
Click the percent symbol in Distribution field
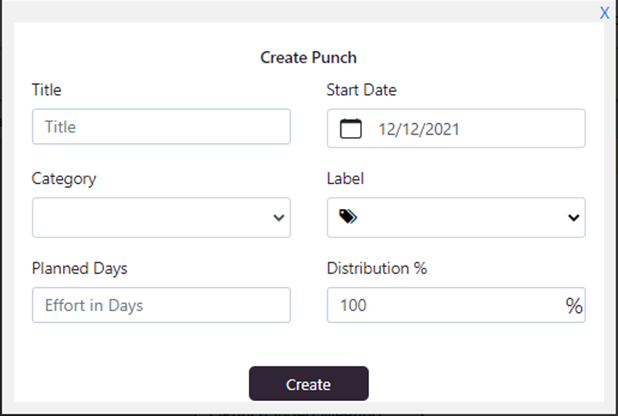click(x=574, y=306)
